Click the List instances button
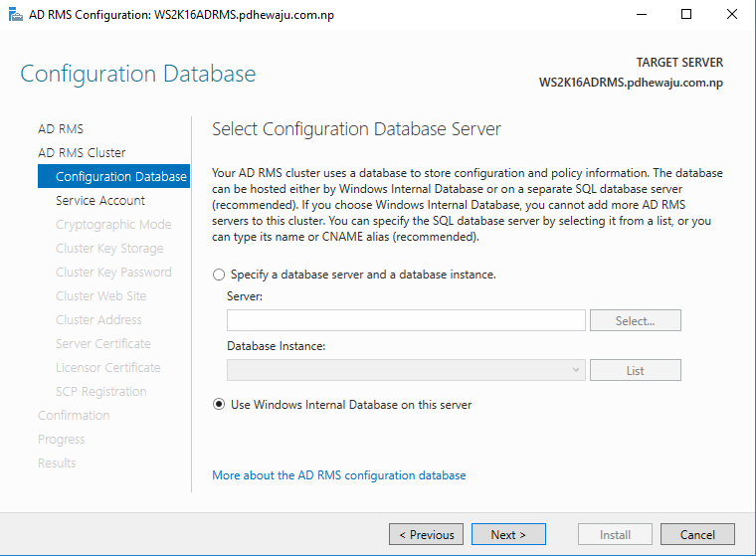Viewport: 756px width, 556px height. click(635, 370)
